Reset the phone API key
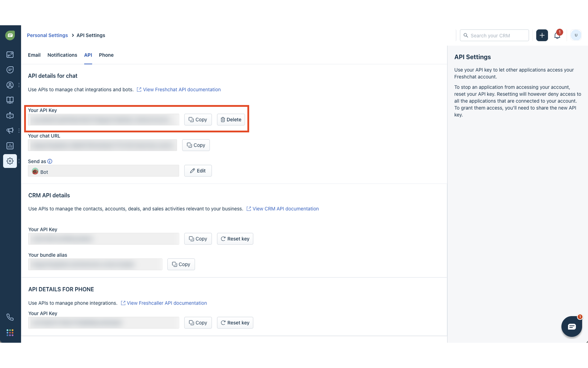The width and height of the screenshot is (588, 368). 235,323
